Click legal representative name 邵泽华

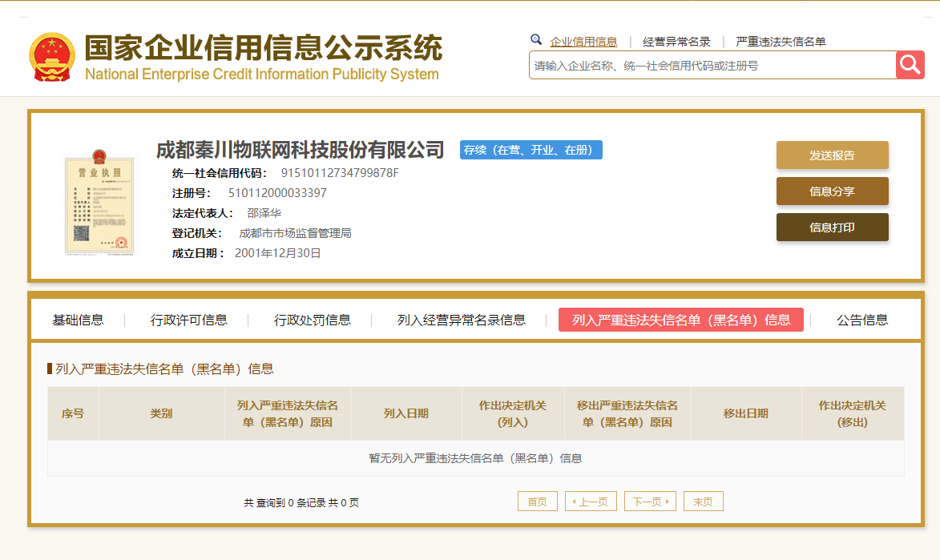pyautogui.click(x=264, y=213)
